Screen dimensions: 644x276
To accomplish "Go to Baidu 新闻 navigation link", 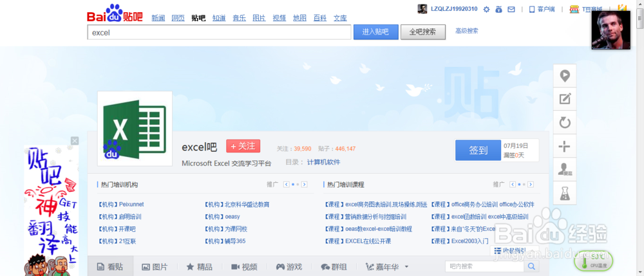I will pyautogui.click(x=158, y=18).
